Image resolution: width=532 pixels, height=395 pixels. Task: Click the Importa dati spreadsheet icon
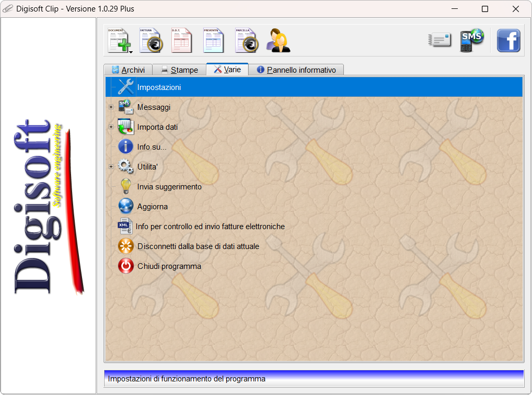coord(126,127)
